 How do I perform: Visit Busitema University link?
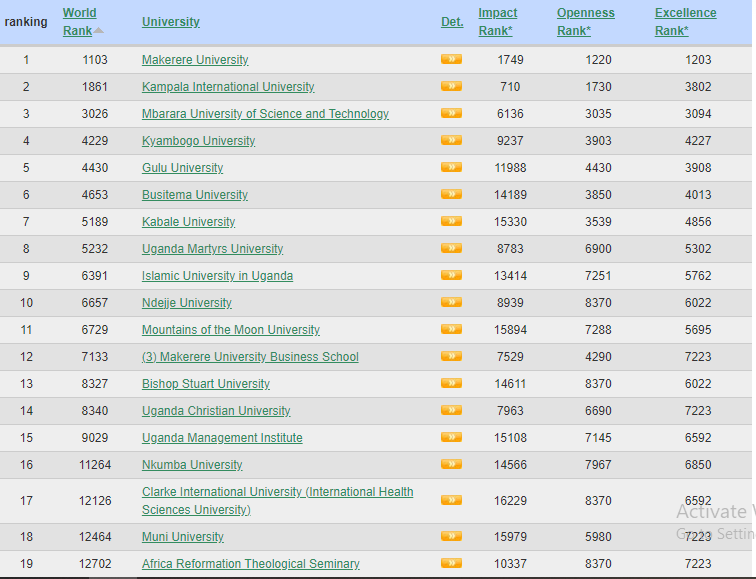click(x=195, y=195)
